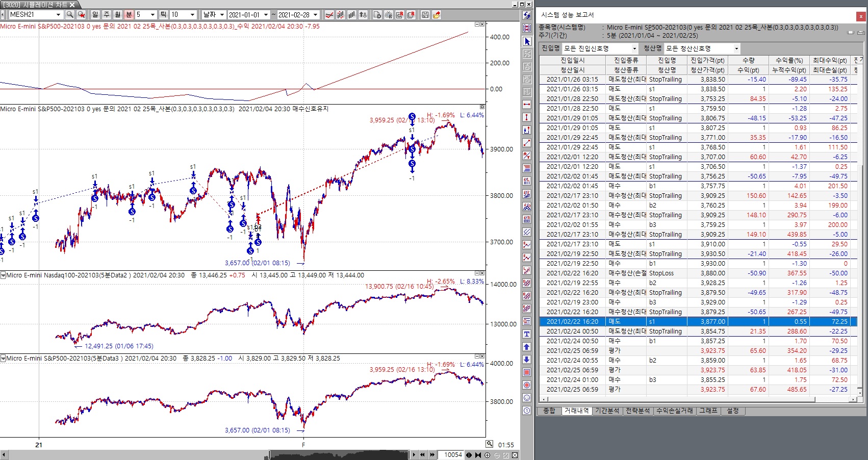Click the blue up arrow drawing tool
868x460 pixels.
click(x=527, y=347)
